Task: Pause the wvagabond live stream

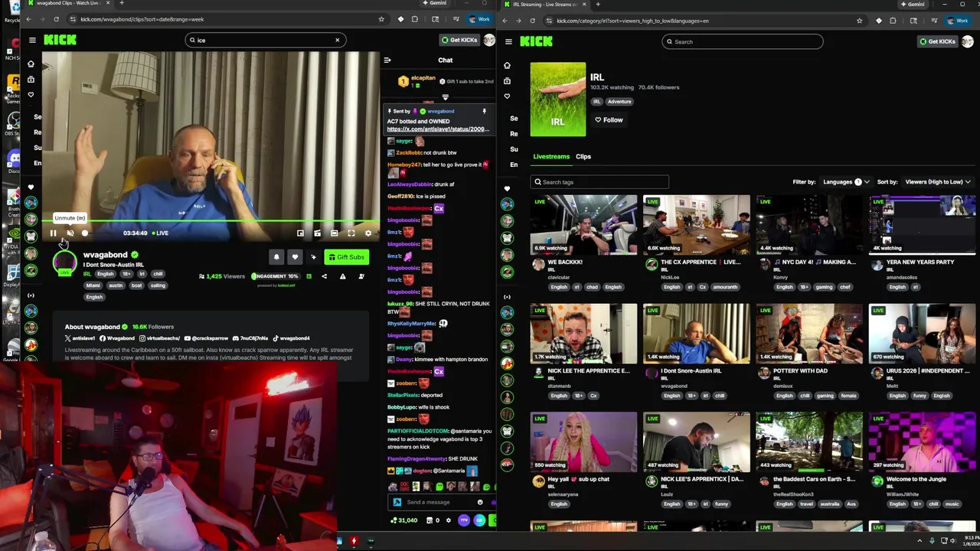Action: coord(53,233)
